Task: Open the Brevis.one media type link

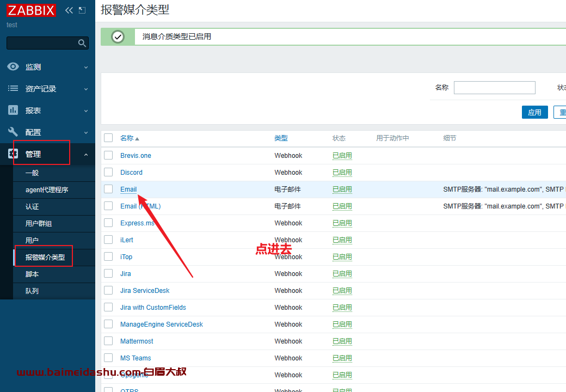Action: [x=136, y=156]
